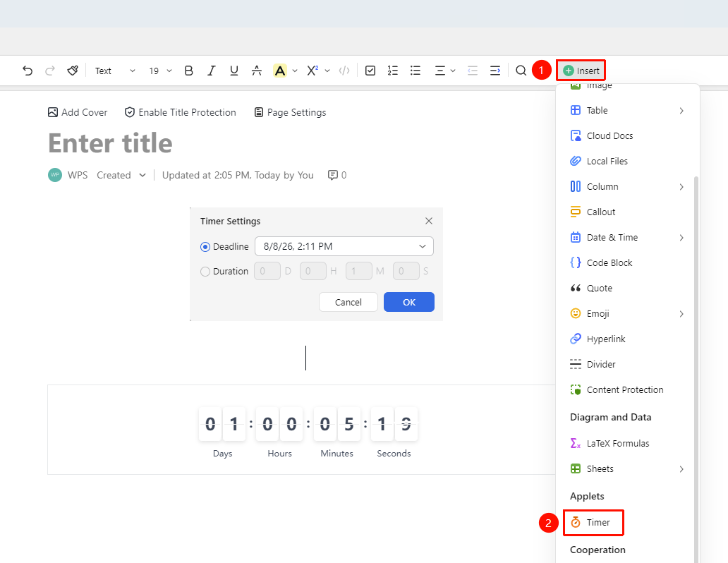Open Page Settings
Image resolution: width=728 pixels, height=563 pixels.
tap(290, 112)
